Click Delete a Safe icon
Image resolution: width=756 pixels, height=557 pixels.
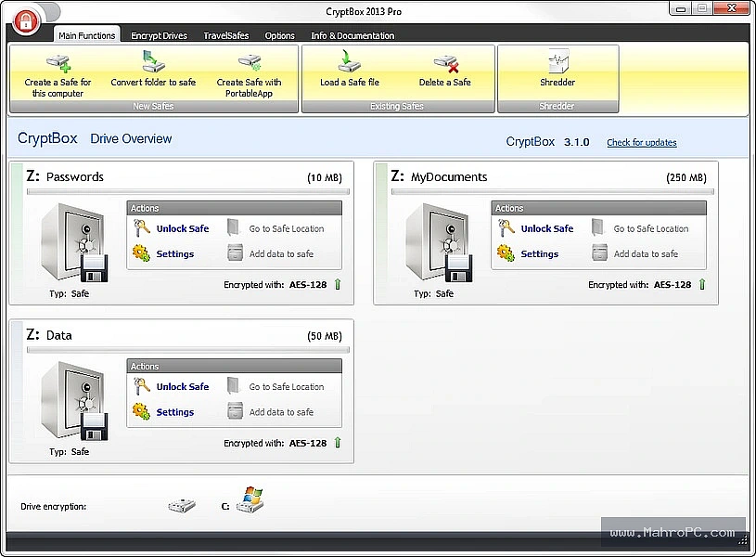click(x=445, y=64)
